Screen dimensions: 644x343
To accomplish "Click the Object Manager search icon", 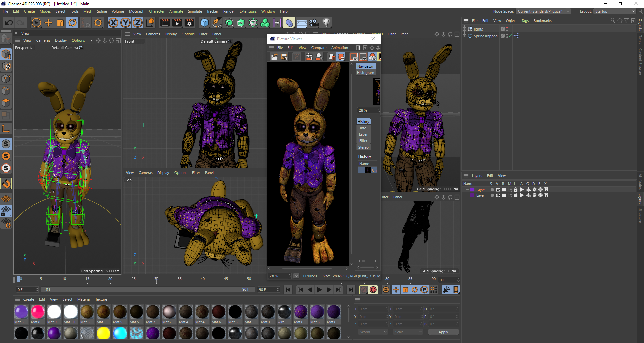I will [x=613, y=21].
